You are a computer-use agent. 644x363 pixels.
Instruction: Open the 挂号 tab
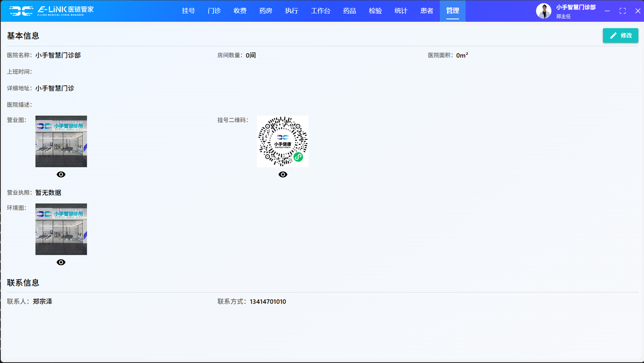188,11
